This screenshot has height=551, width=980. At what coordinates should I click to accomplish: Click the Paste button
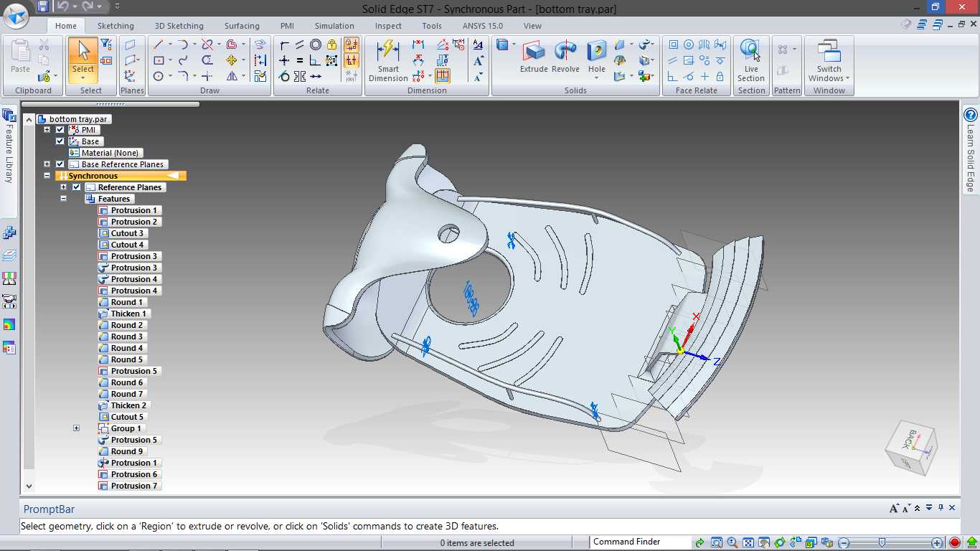(21, 57)
